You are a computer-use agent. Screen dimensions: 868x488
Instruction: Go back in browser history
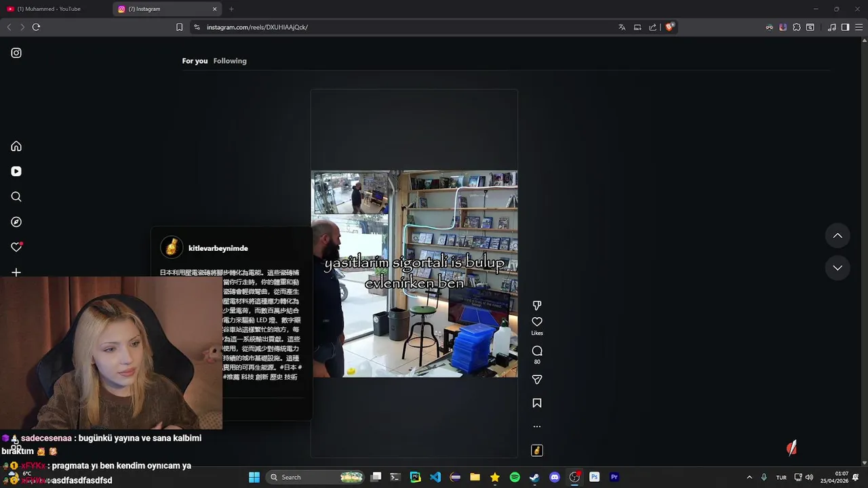pyautogui.click(x=9, y=27)
